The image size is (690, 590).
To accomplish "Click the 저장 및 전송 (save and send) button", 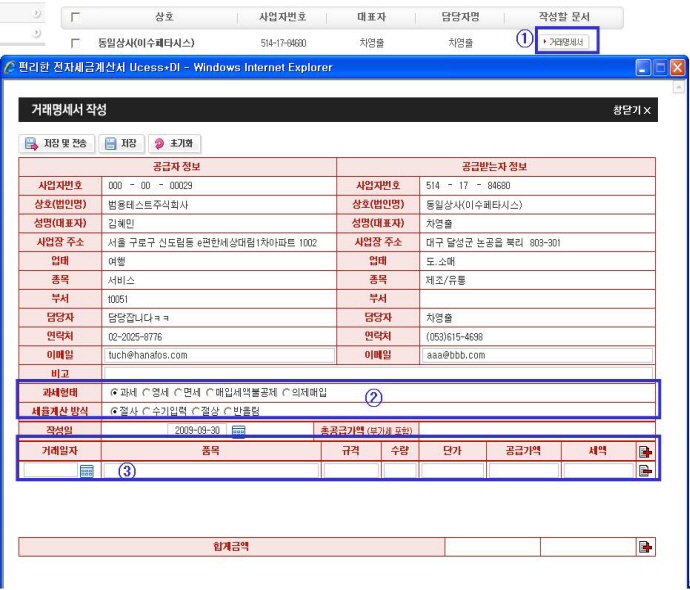I will (x=57, y=144).
